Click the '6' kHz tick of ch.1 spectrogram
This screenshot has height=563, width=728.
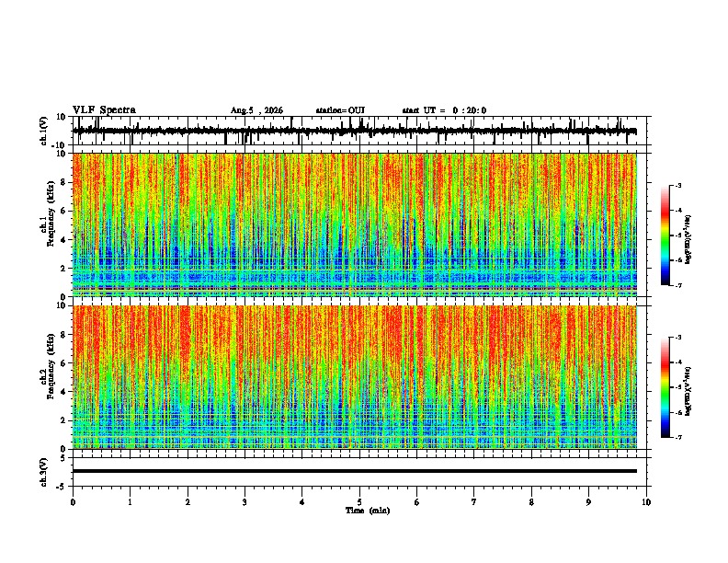[x=63, y=211]
